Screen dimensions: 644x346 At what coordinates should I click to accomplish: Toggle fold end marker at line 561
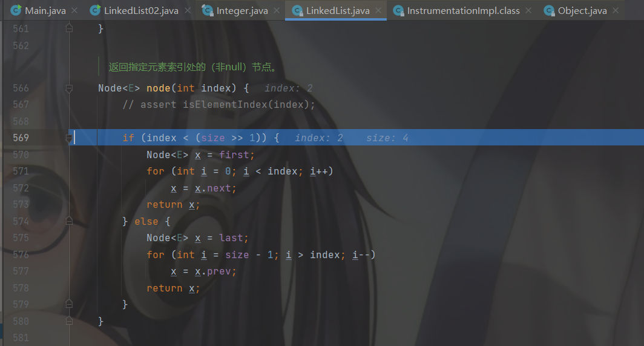pyautogui.click(x=69, y=28)
